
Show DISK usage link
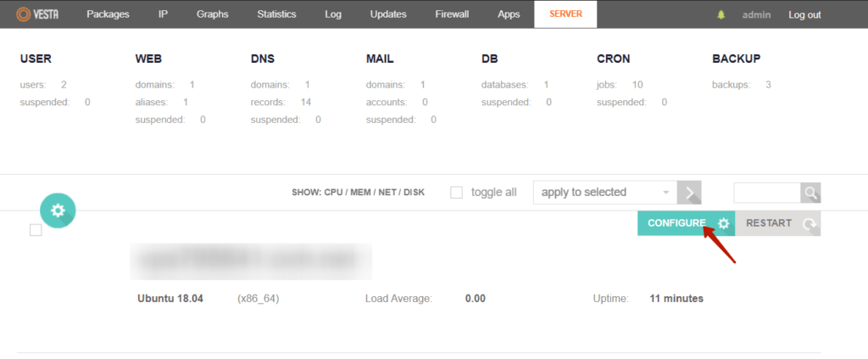414,193
